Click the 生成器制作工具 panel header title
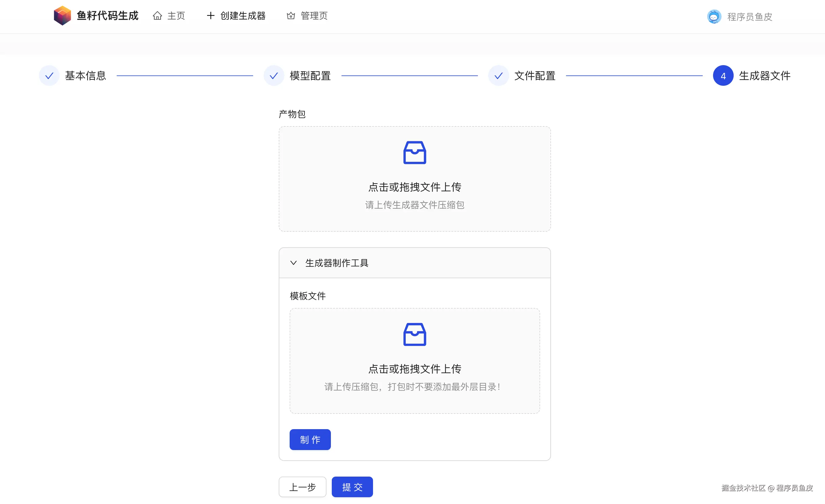This screenshot has height=504, width=825. point(336,263)
